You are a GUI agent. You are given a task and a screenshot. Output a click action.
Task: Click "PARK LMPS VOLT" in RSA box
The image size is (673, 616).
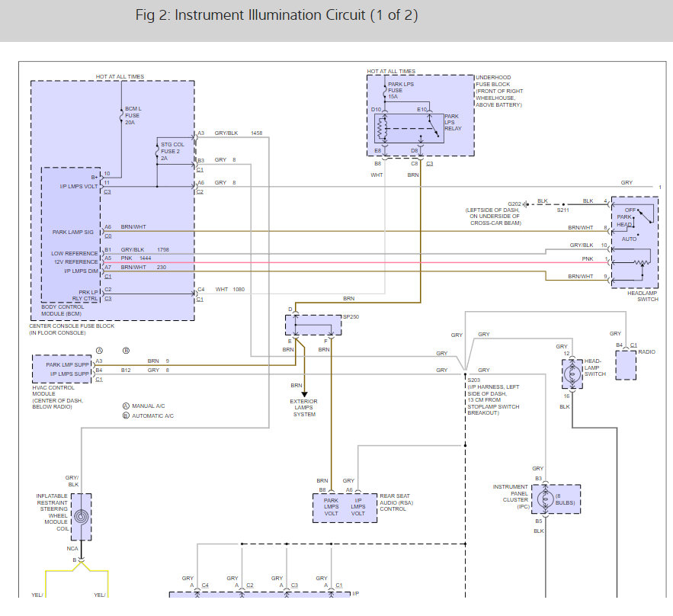[x=332, y=506]
